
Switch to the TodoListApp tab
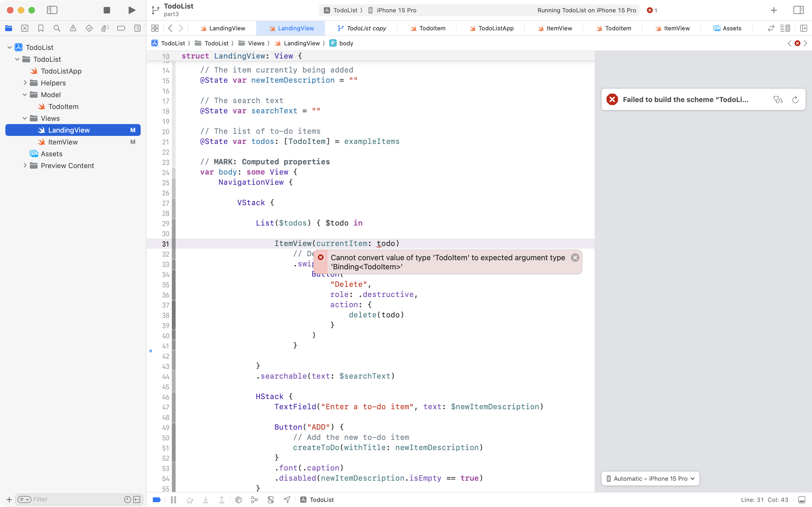(x=491, y=28)
